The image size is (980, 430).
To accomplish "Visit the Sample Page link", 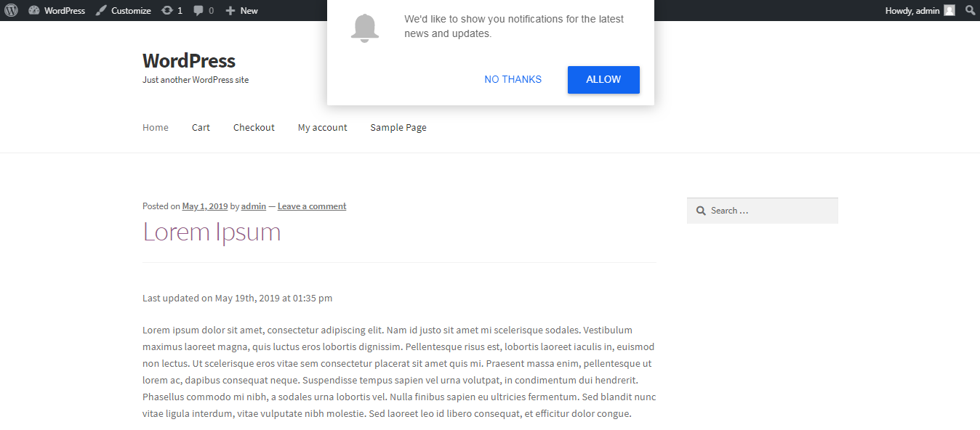I will coord(398,127).
